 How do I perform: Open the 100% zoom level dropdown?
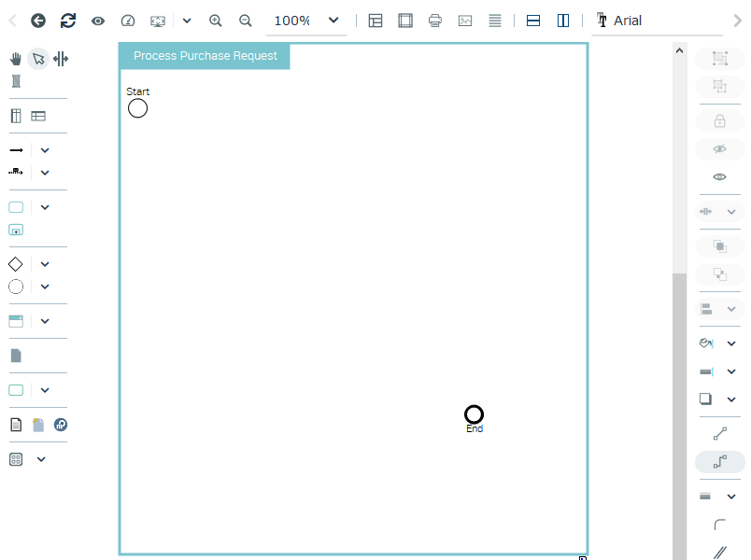[306, 21]
